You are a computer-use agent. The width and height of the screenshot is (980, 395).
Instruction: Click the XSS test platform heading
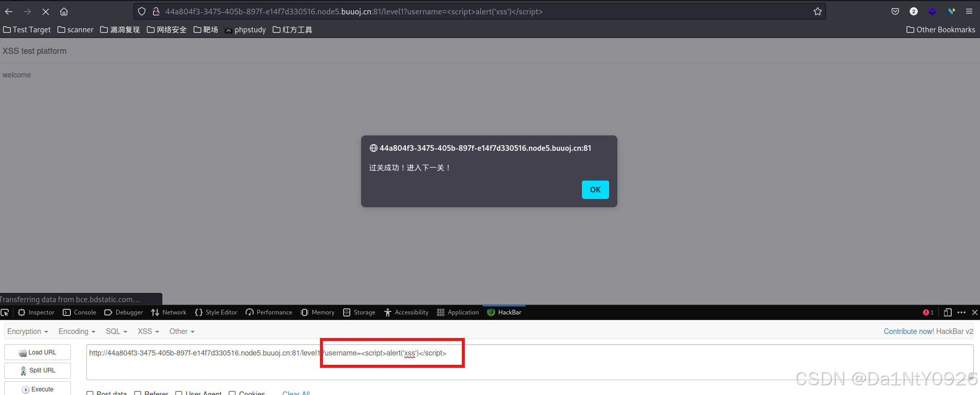click(x=34, y=51)
